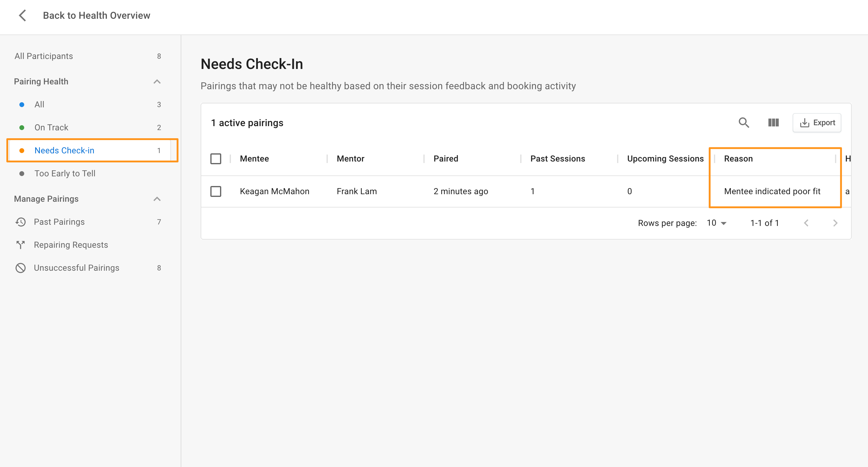Image resolution: width=868 pixels, height=467 pixels.
Task: Go to the next page arrow
Action: [x=835, y=223]
